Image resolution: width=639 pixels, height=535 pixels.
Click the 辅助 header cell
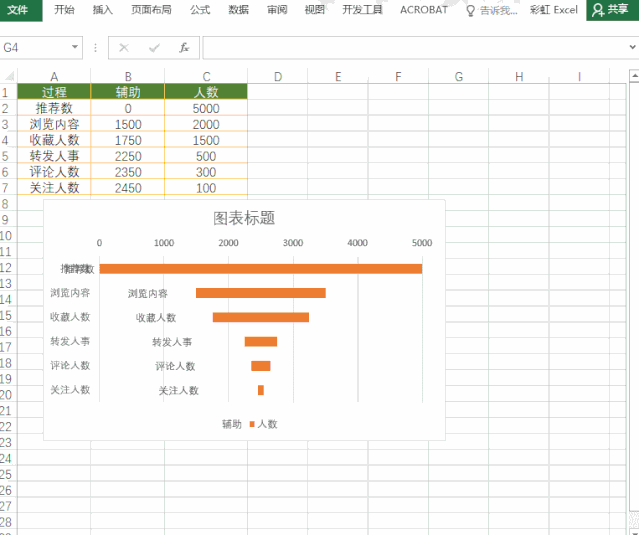coord(128,92)
